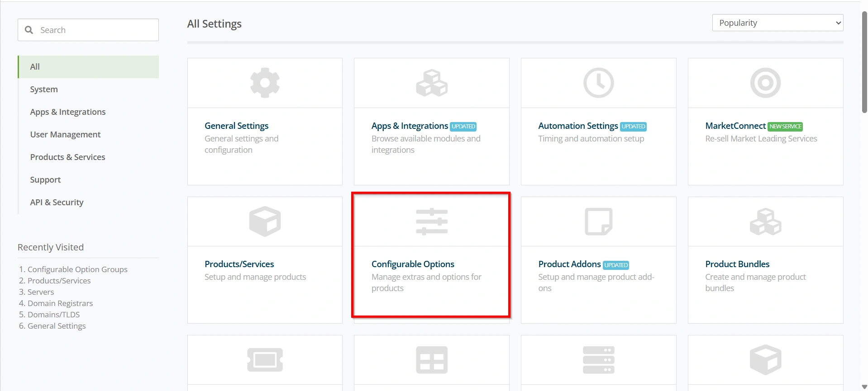The width and height of the screenshot is (868, 391).
Task: Select Apps & Integrations in sidebar
Action: click(68, 112)
